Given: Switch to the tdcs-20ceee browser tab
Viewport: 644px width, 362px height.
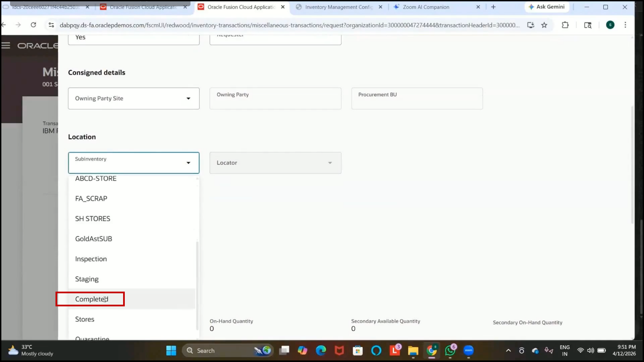Looking at the screenshot, I should [x=45, y=7].
